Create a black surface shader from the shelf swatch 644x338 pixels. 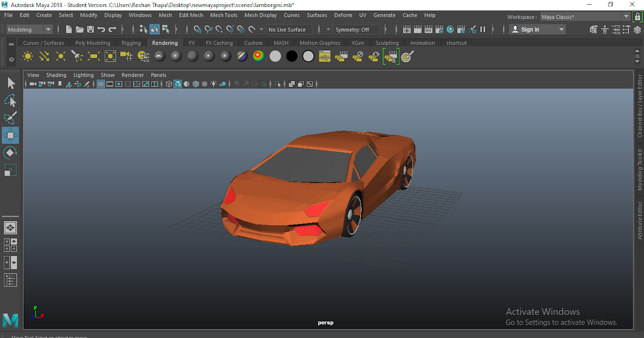(x=291, y=56)
